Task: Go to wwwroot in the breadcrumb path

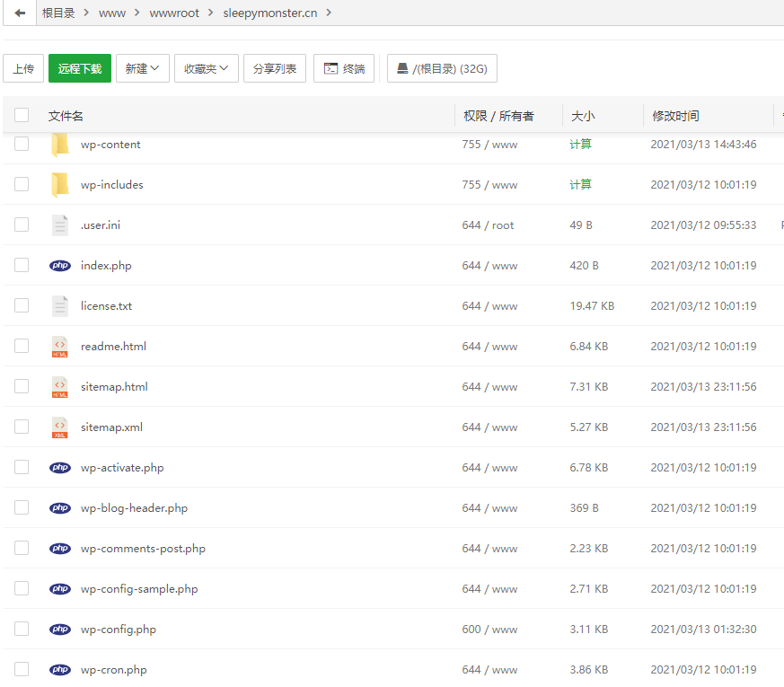Action: pyautogui.click(x=174, y=13)
